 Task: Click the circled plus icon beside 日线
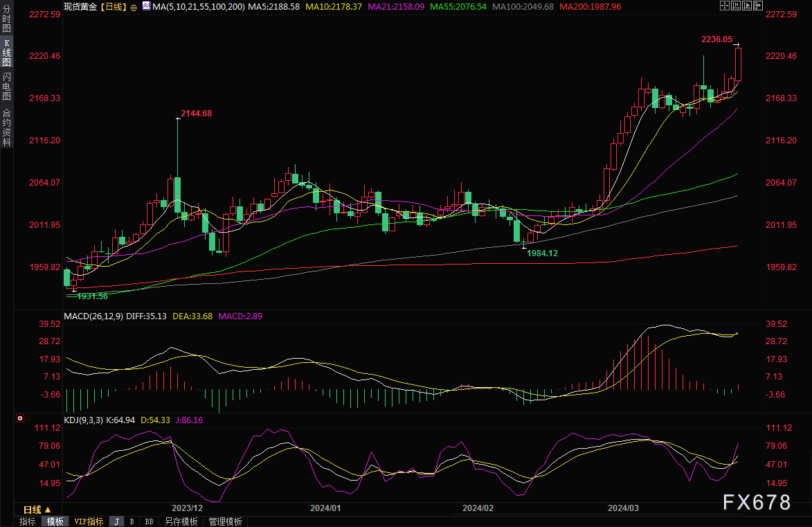click(x=134, y=6)
